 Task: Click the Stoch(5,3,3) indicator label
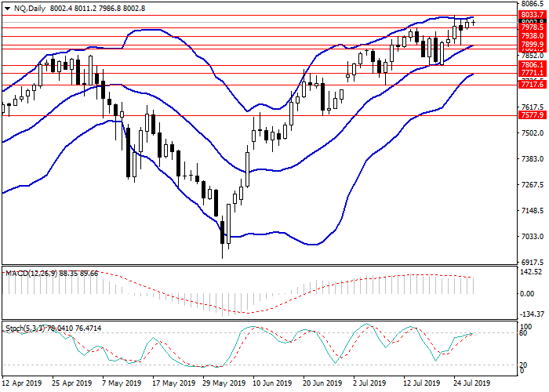click(x=30, y=328)
